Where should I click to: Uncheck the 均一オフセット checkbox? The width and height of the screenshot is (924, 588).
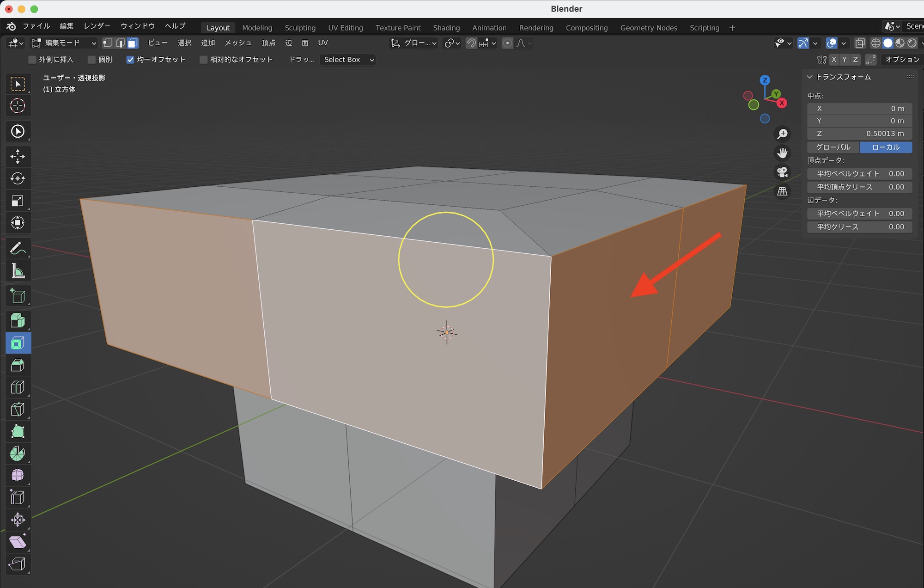pos(130,60)
